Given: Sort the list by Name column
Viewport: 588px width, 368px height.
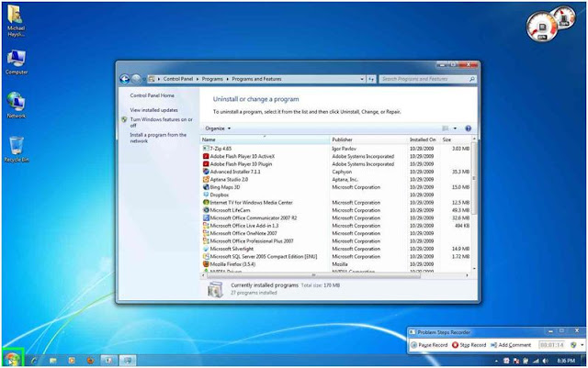Looking at the screenshot, I should pyautogui.click(x=265, y=139).
